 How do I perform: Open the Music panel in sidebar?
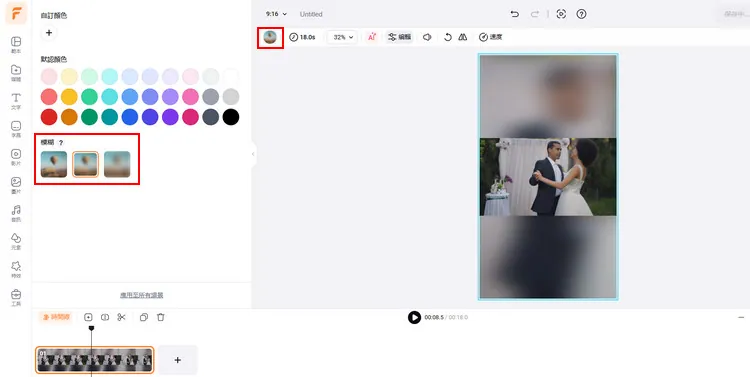pyautogui.click(x=16, y=213)
